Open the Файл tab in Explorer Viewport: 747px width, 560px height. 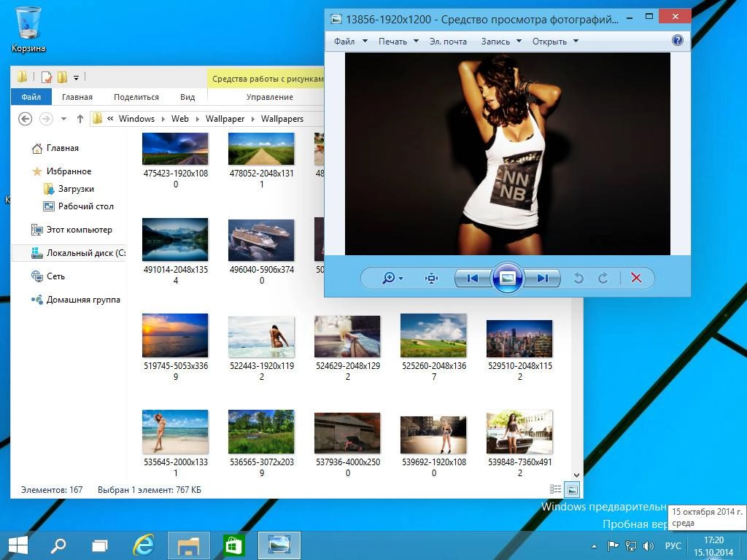click(31, 97)
